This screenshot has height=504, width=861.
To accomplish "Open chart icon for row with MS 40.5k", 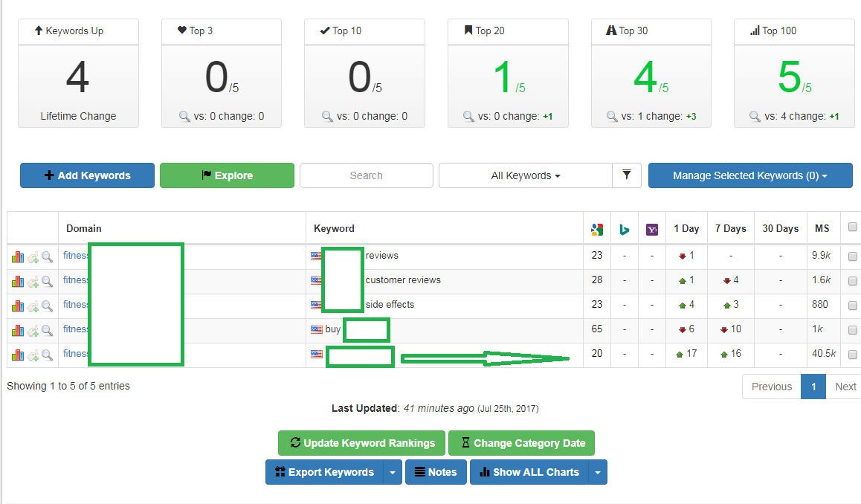I will 18,355.
